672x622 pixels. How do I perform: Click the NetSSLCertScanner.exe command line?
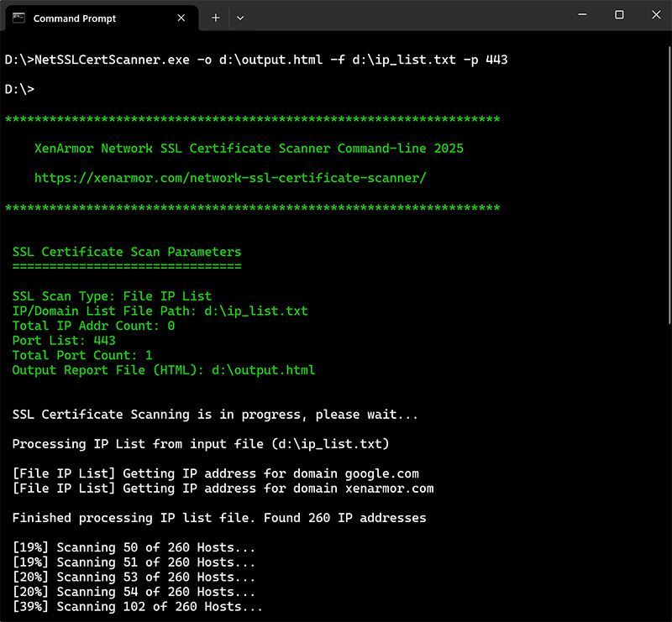[x=256, y=60]
